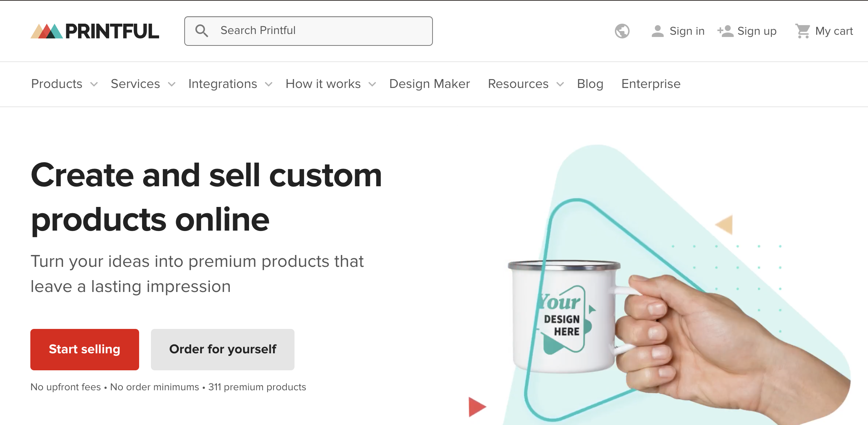Open the Design Maker menu item
This screenshot has width=868, height=425.
[429, 84]
